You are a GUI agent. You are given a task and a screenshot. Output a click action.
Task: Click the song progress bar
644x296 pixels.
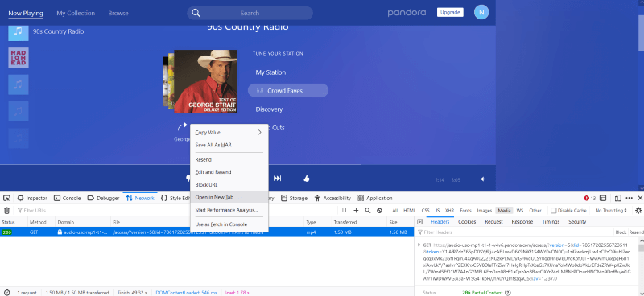point(248,165)
